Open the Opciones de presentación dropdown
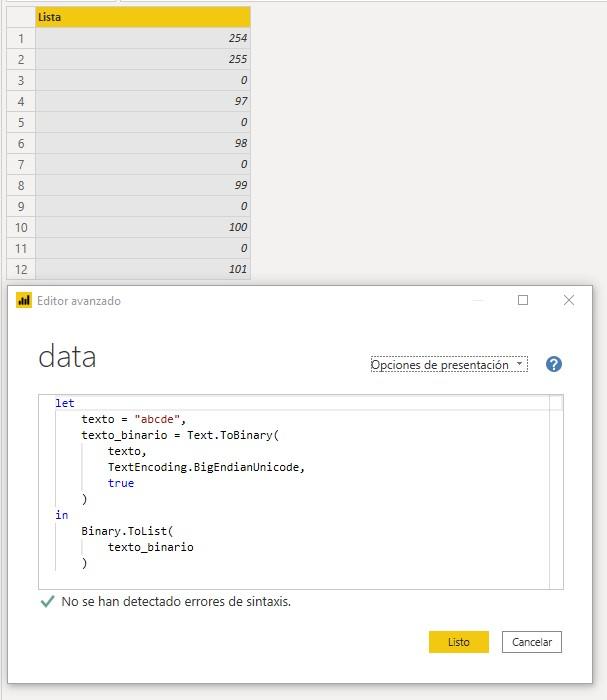This screenshot has height=700, width=607. coord(449,364)
